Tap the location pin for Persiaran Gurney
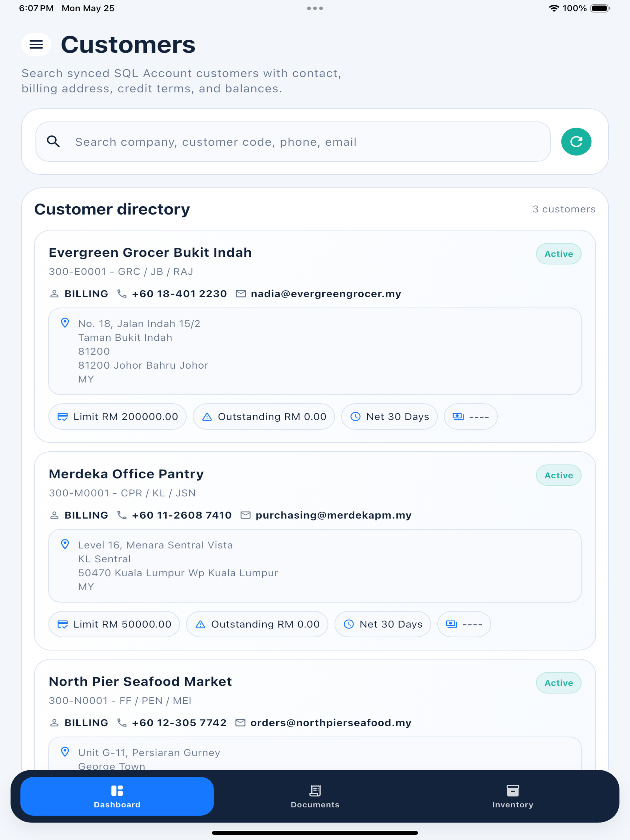 [65, 752]
